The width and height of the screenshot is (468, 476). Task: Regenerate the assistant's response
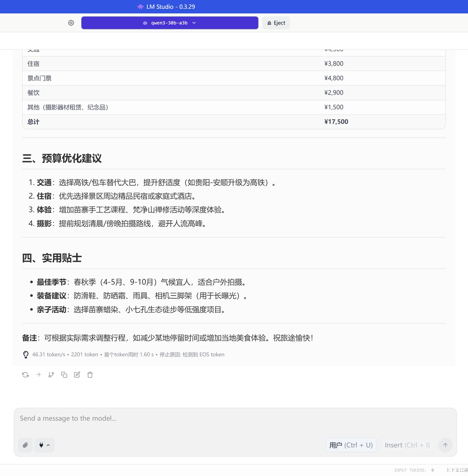pos(26,375)
